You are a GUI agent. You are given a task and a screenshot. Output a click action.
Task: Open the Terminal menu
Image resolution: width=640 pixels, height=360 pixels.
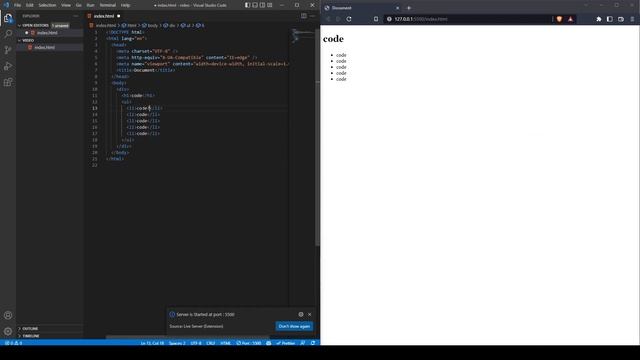click(108, 5)
